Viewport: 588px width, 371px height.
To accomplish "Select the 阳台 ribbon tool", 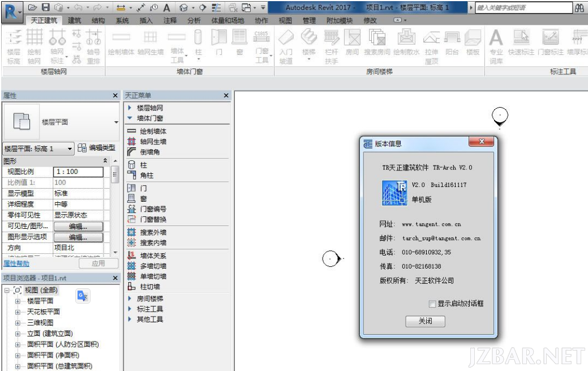I will [452, 44].
